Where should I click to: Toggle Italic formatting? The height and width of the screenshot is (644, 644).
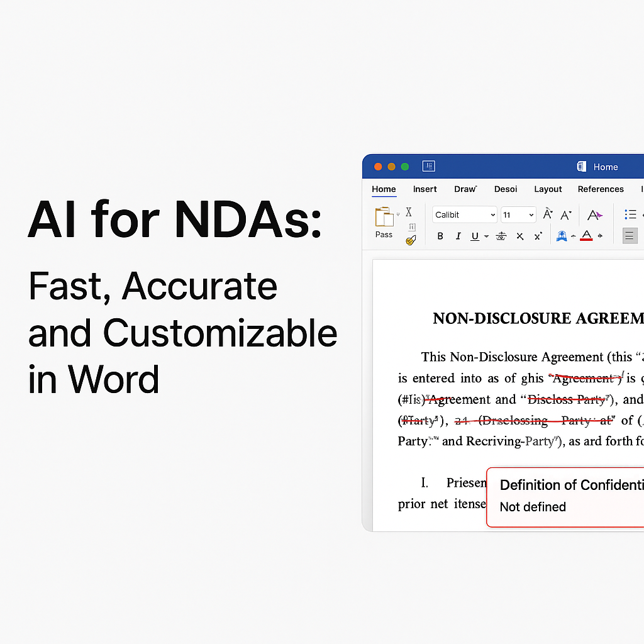(x=458, y=236)
